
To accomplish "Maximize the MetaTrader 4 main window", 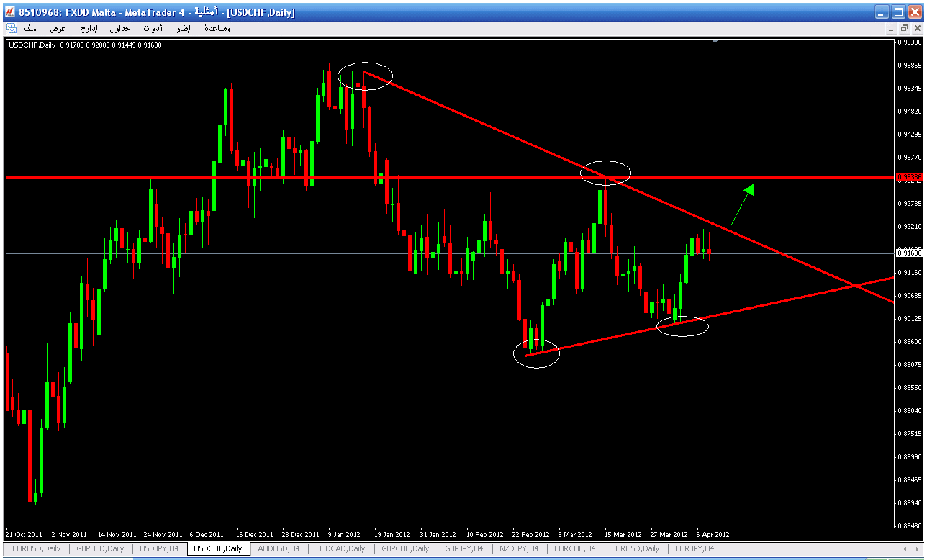I will tap(899, 12).
